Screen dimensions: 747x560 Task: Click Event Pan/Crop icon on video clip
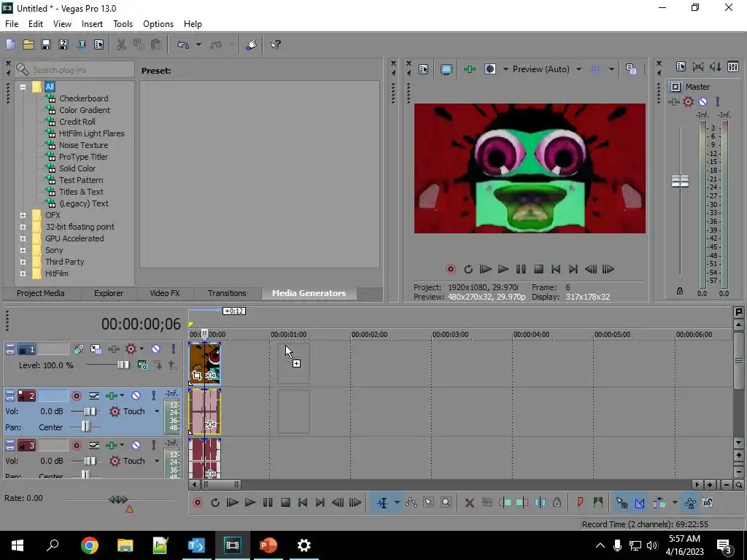tap(197, 376)
